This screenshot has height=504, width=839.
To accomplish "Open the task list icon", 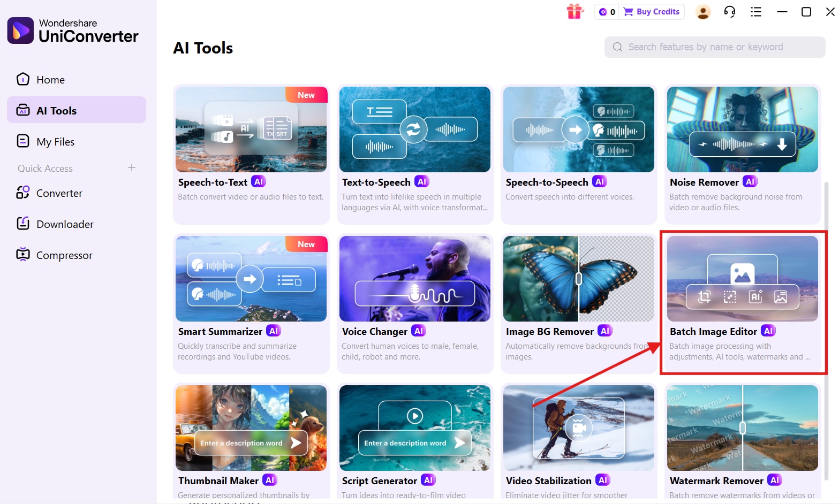I will pyautogui.click(x=755, y=11).
